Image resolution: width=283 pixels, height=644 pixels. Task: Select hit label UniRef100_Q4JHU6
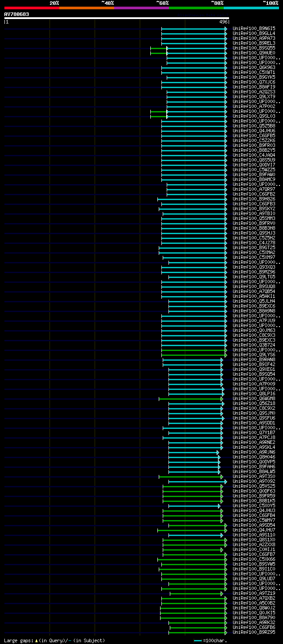pos(254,131)
